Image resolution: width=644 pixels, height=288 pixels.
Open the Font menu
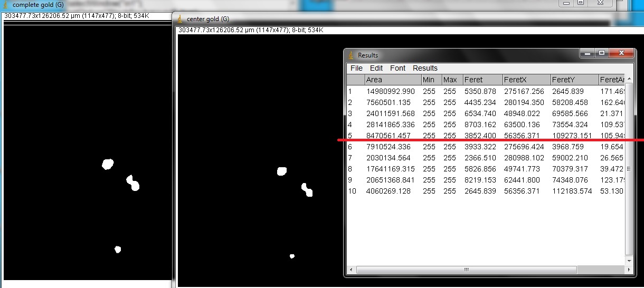397,68
